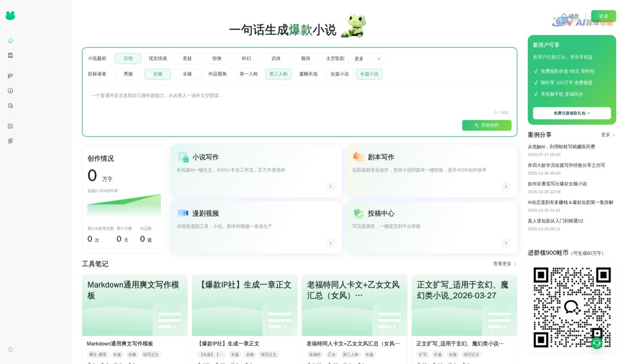Image resolution: width=624 pixels, height=364 pixels.
Task: Click arrow on 漫剧视频 card
Action: (330, 243)
